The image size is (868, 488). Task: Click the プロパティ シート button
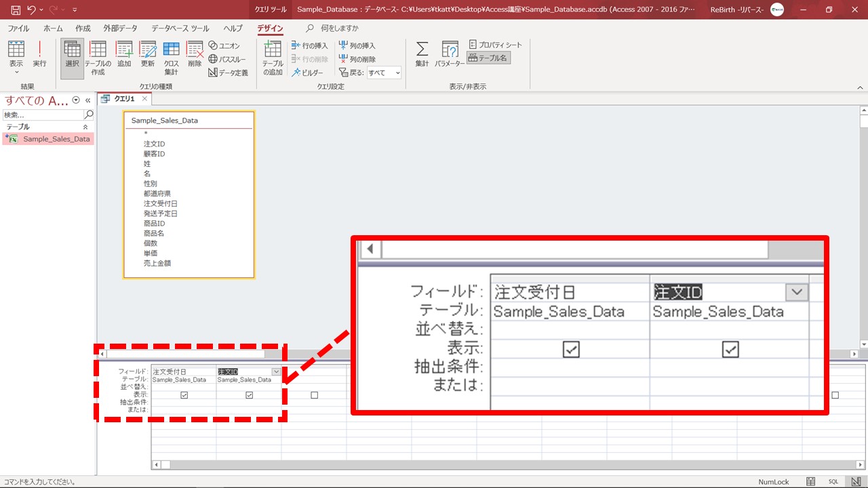tap(496, 45)
